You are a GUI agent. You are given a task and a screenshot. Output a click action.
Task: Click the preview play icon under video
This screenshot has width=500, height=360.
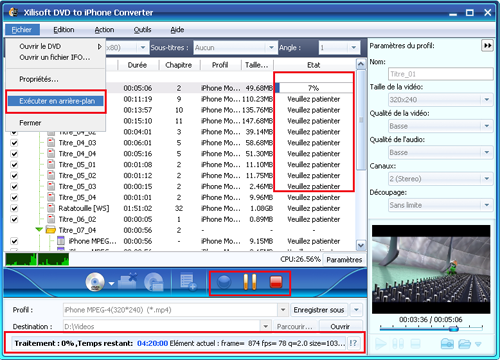point(380,343)
